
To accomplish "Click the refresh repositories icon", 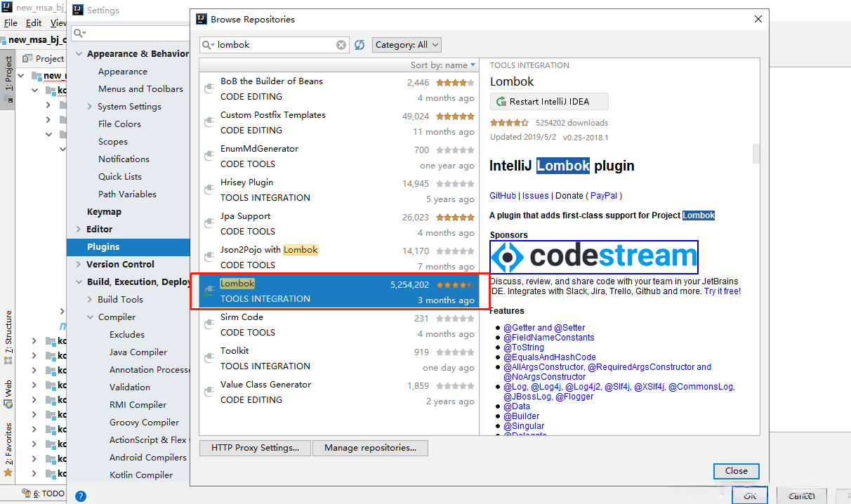I will 359,45.
